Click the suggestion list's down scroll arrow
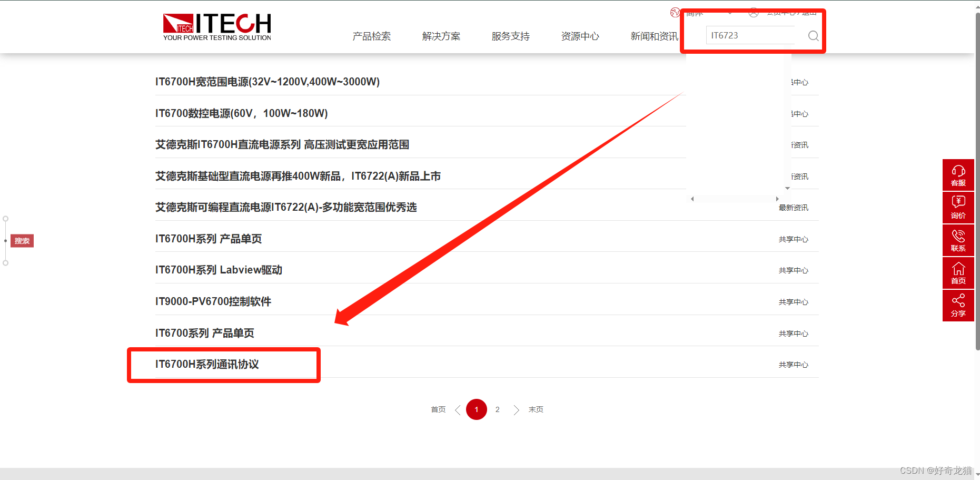The image size is (980, 480). click(x=787, y=188)
